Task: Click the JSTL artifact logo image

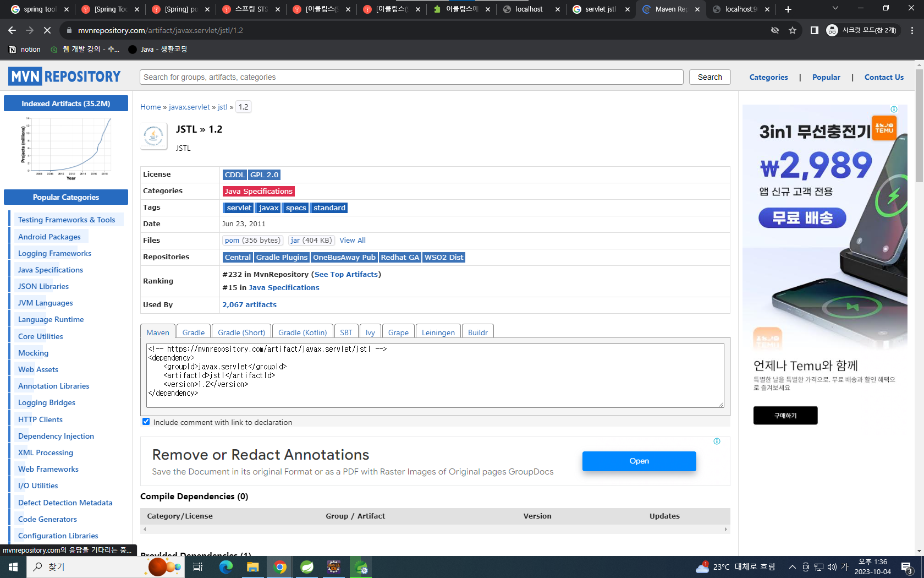Action: tap(153, 136)
